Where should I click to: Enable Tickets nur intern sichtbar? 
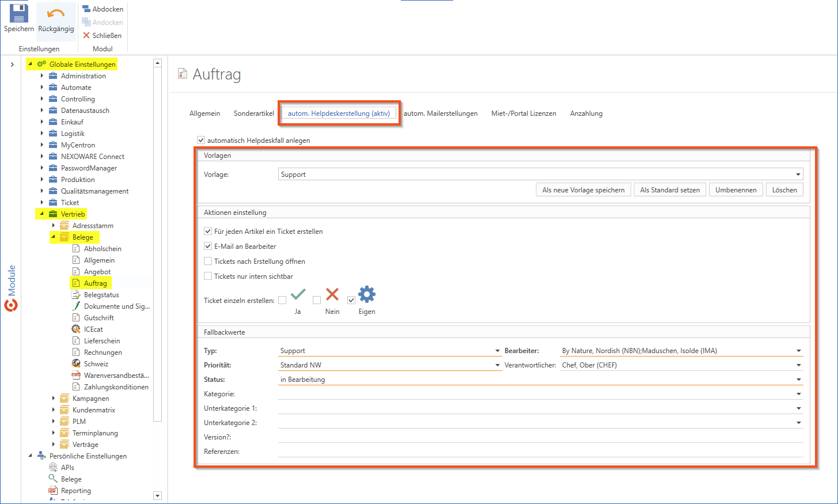(x=208, y=276)
